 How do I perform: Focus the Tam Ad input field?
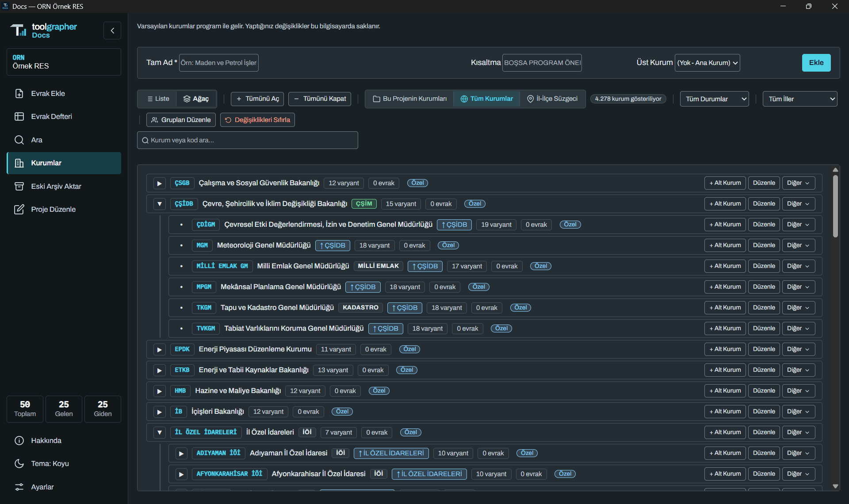pos(218,62)
